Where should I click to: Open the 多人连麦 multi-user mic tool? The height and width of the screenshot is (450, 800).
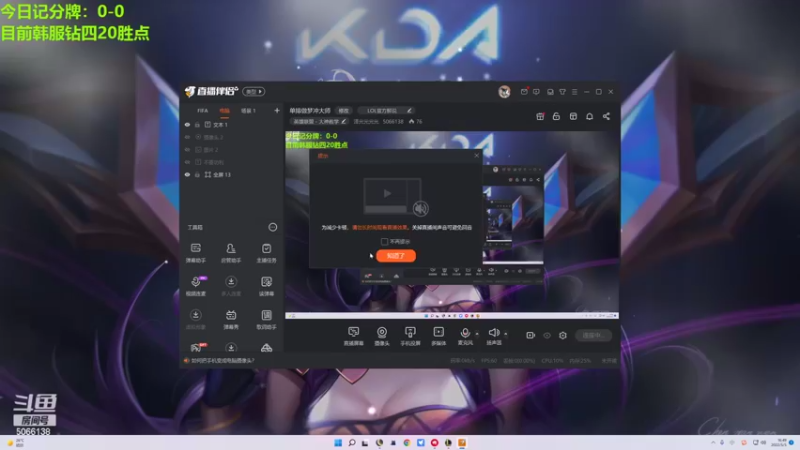(231, 286)
